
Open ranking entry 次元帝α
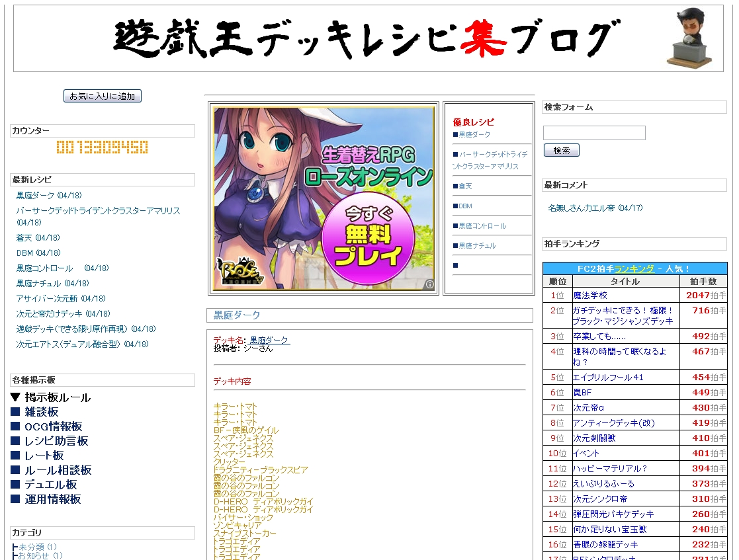pos(589,407)
